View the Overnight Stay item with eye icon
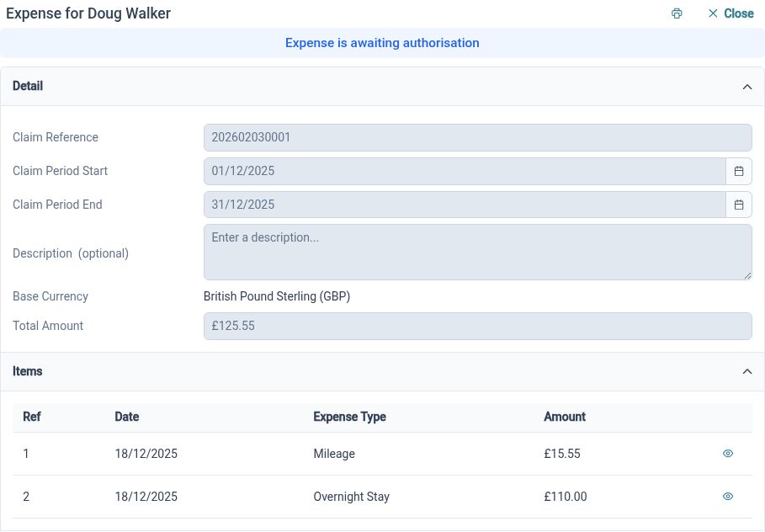765x532 pixels. 727,497
